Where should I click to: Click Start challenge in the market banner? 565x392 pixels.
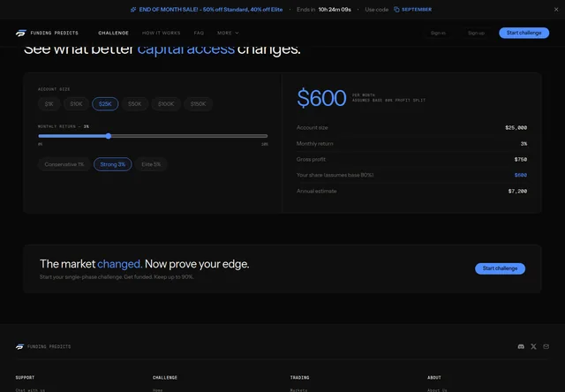tap(501, 268)
